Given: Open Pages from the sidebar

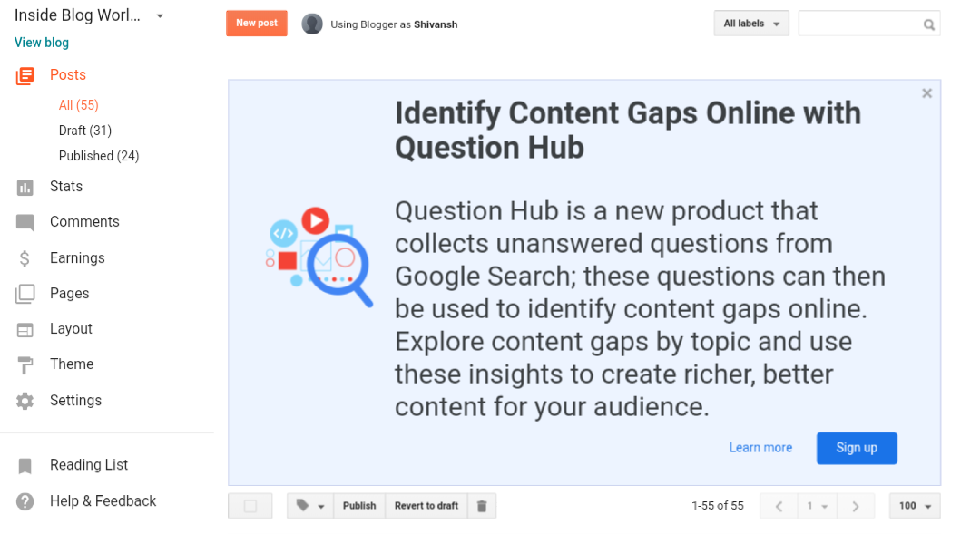Looking at the screenshot, I should coord(69,294).
